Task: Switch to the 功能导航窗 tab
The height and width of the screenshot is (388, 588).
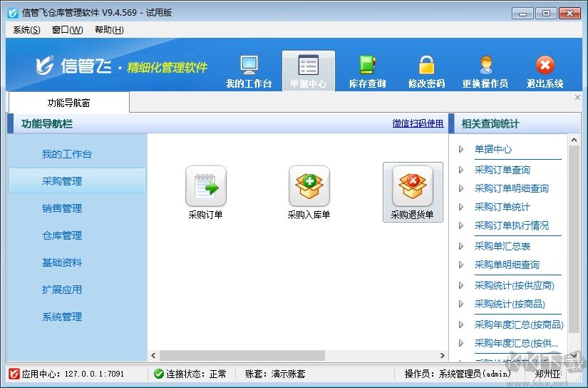Action: [69, 103]
